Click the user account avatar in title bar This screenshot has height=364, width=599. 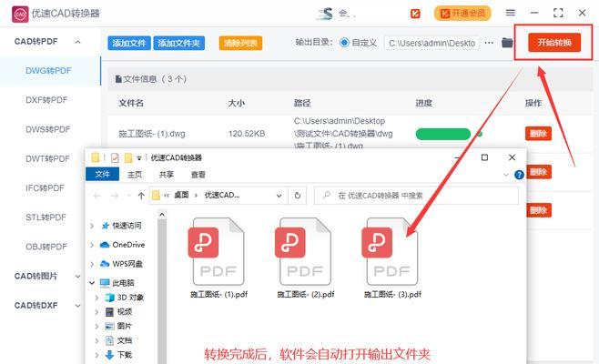click(x=325, y=14)
